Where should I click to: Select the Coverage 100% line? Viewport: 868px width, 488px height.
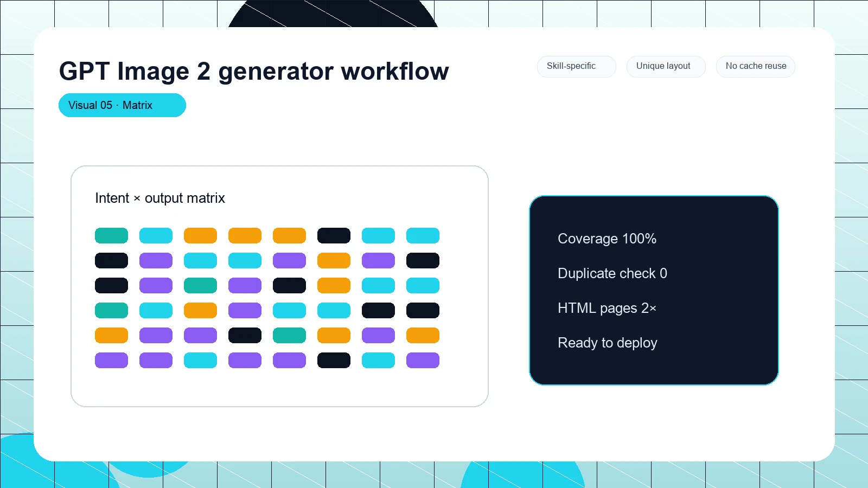point(607,239)
